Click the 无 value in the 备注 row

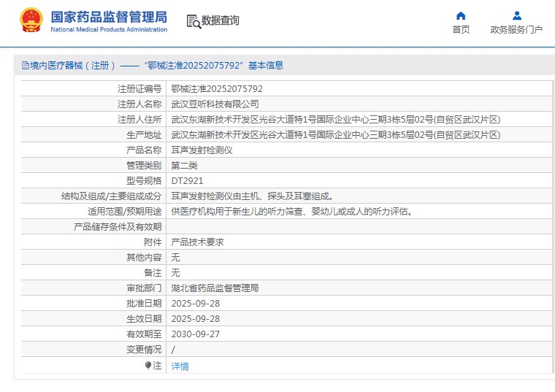pos(175,273)
